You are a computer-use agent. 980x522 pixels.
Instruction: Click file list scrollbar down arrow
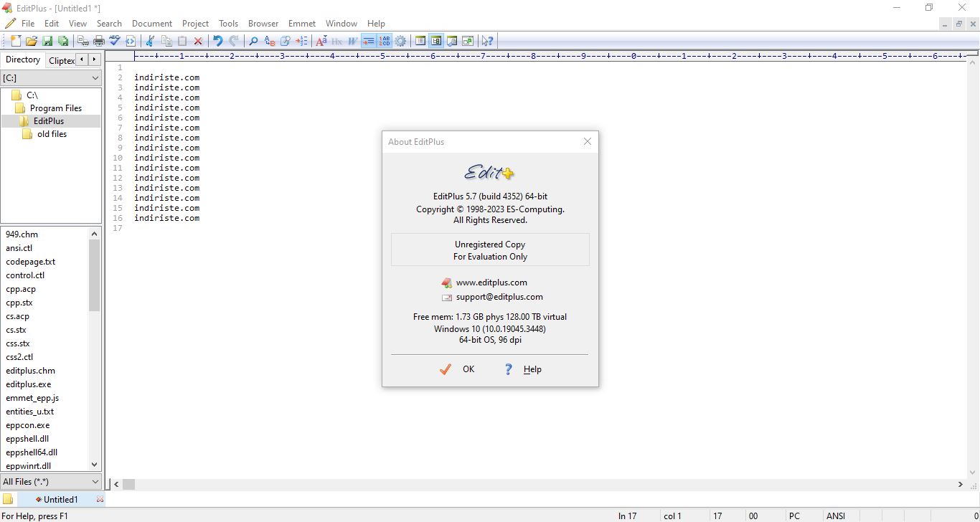pos(95,465)
